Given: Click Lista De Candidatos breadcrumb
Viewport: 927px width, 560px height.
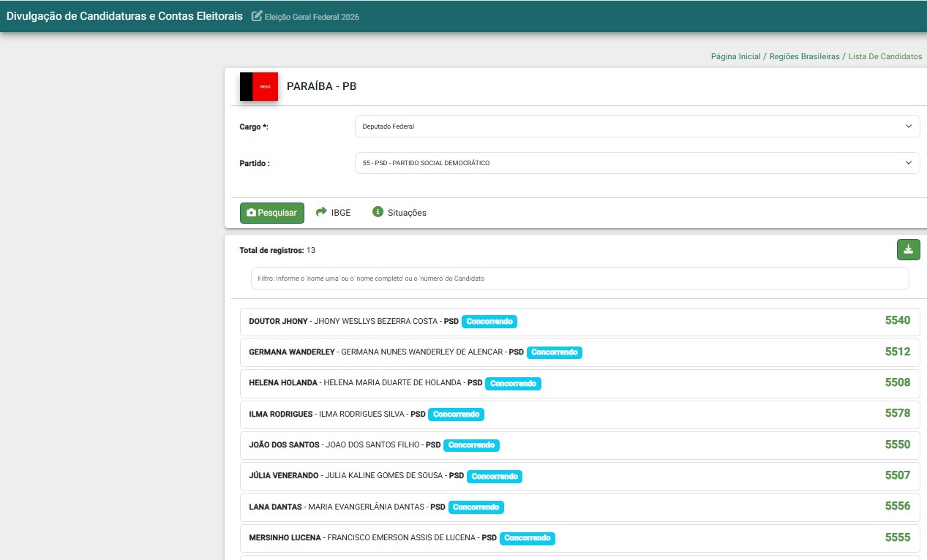Looking at the screenshot, I should [885, 56].
